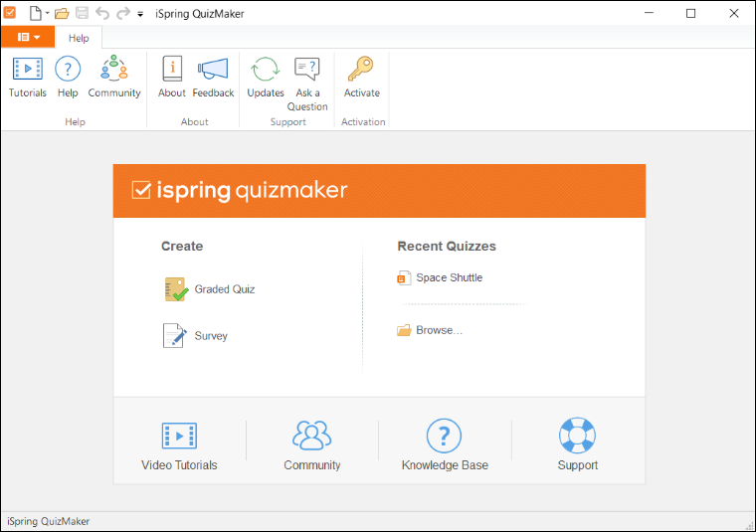Click the Save disk icon
The height and width of the screenshot is (532, 756).
click(82, 13)
